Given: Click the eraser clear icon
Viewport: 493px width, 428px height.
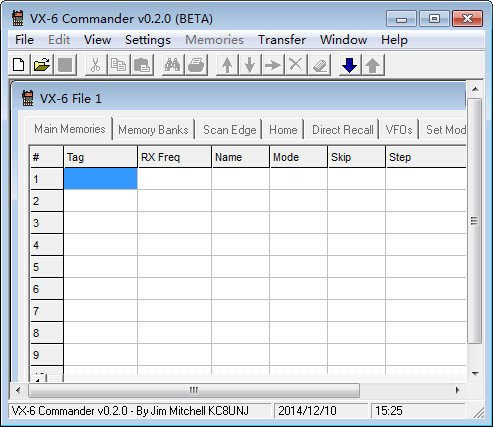Looking at the screenshot, I should coord(319,65).
